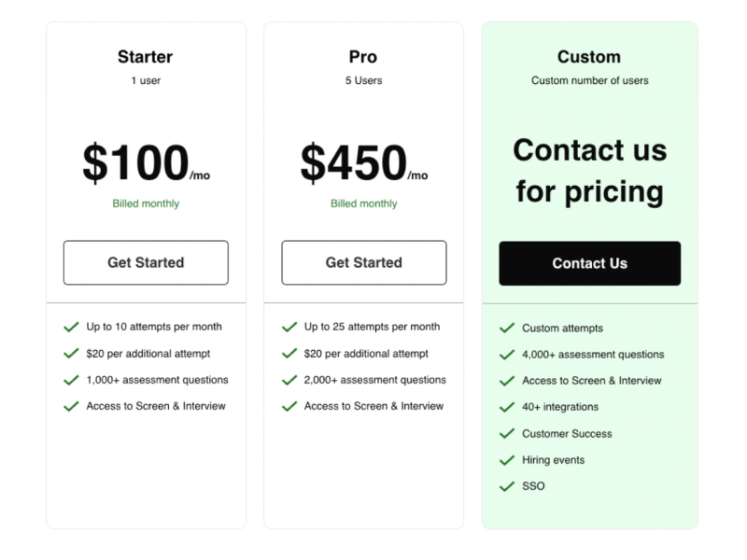The image size is (747, 560).
Task: Click the checkmark next to '2,000+ assessment questions'
Action: (x=289, y=381)
